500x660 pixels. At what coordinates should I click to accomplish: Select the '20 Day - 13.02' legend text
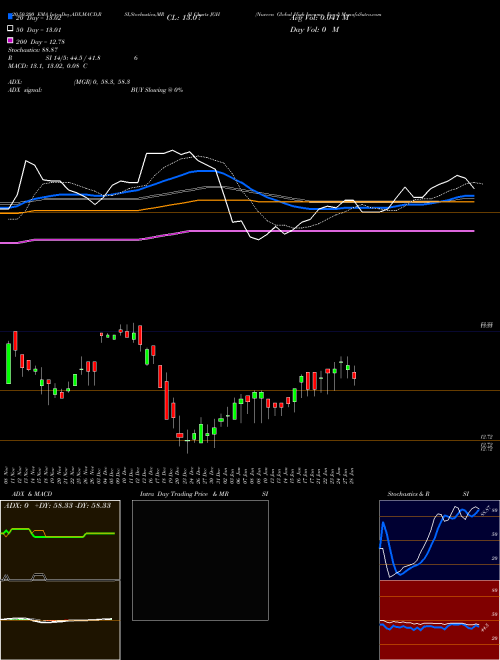pos(39,18)
